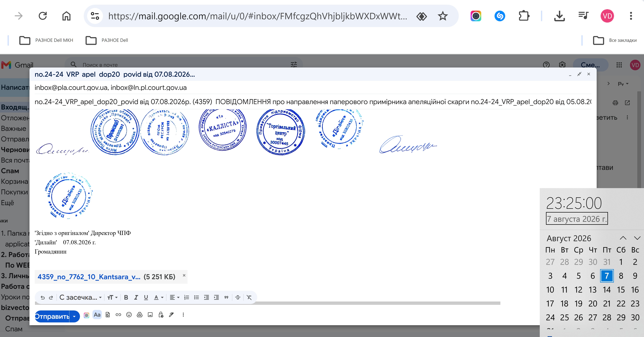644x337 pixels.
Task: Open the Важные folder
Action: tap(14, 129)
